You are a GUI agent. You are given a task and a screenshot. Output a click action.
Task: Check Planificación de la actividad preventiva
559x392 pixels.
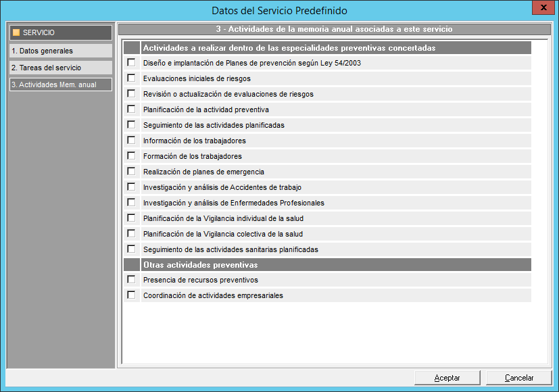pos(131,109)
